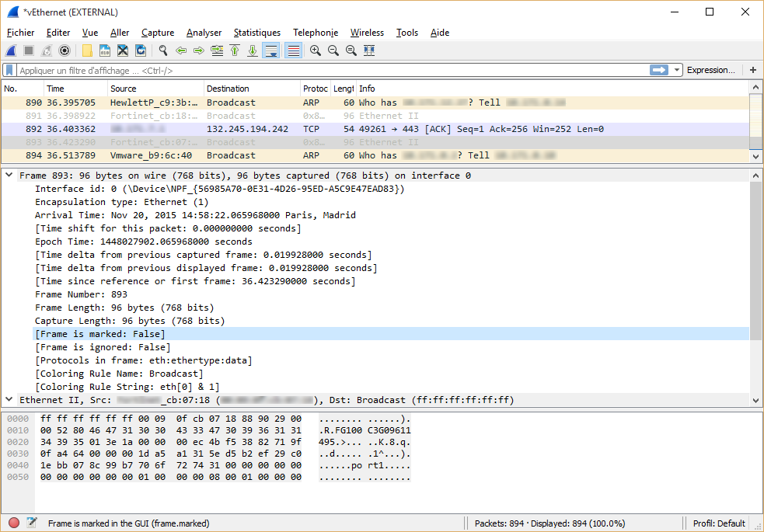Toggle packet list colorization
The image size is (764, 532).
(293, 50)
